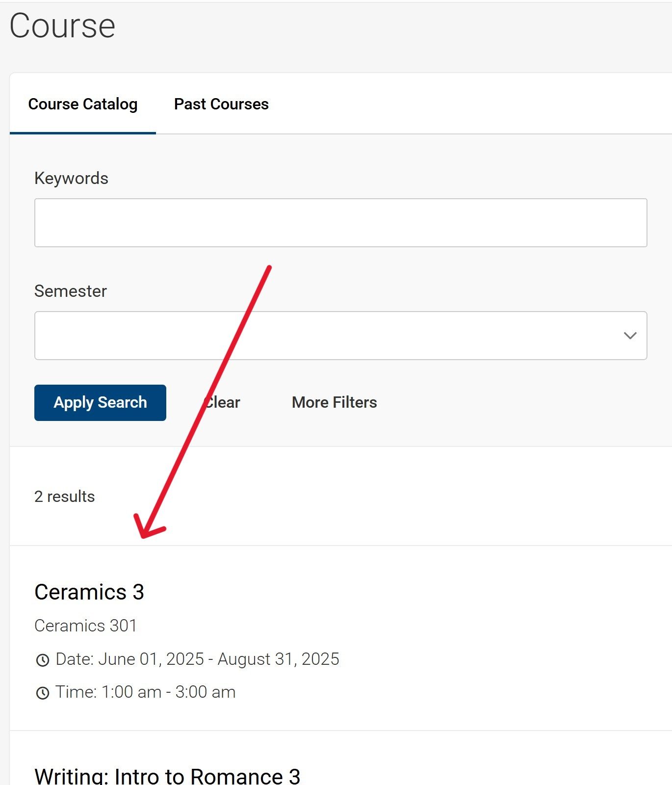Image resolution: width=672 pixels, height=785 pixels.
Task: Click the Clear button
Action: click(x=223, y=402)
